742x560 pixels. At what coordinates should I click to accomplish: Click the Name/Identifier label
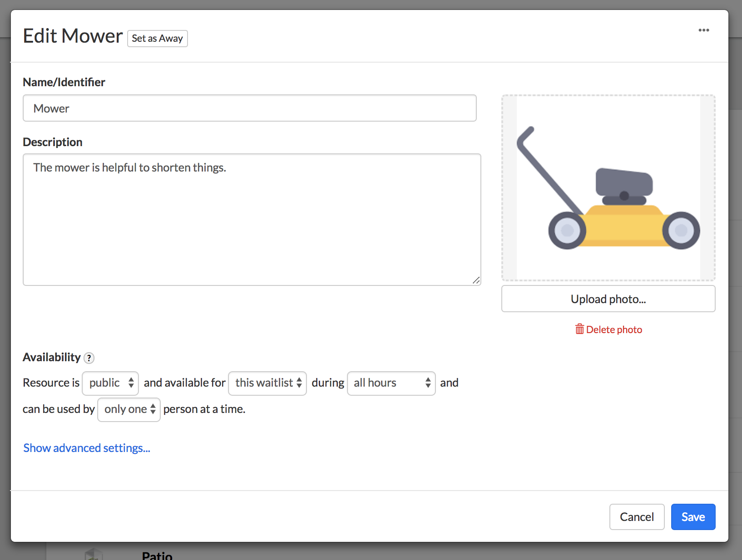pos(64,82)
